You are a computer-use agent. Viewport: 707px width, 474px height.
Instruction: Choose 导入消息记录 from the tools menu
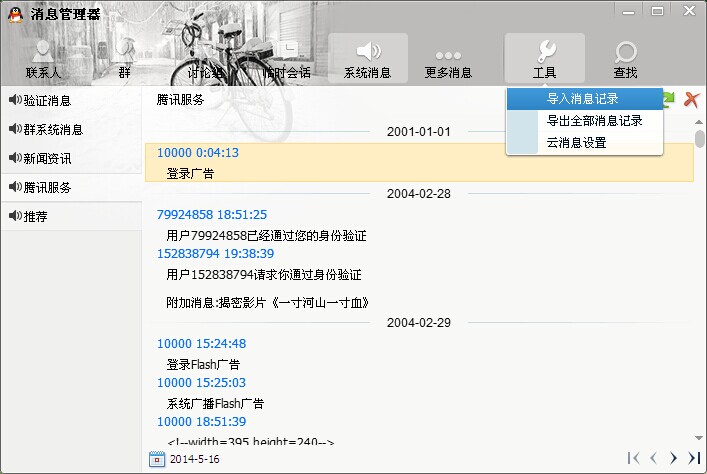pyautogui.click(x=585, y=99)
